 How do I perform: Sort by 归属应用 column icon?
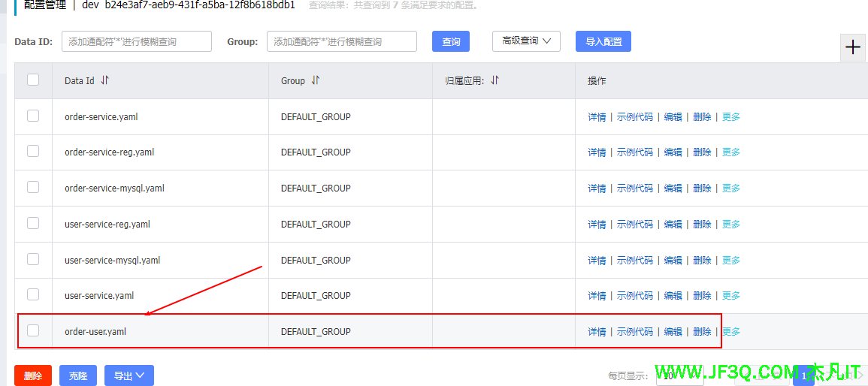click(x=494, y=80)
